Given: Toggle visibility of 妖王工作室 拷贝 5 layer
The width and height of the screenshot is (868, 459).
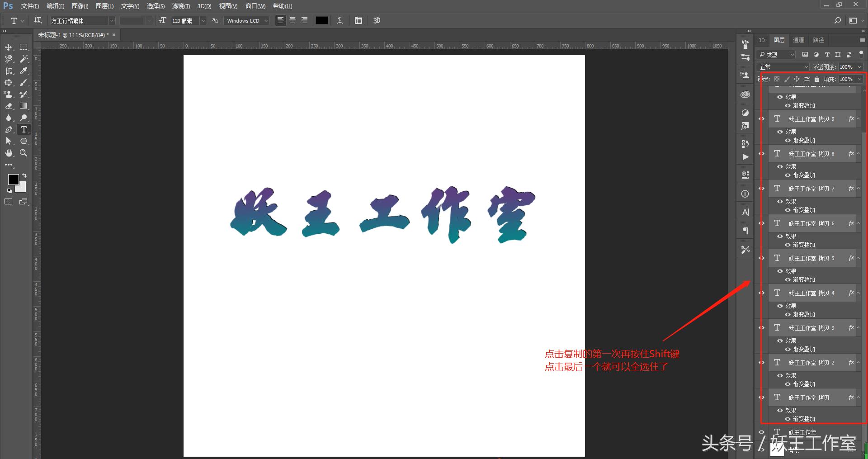Looking at the screenshot, I should coord(761,258).
